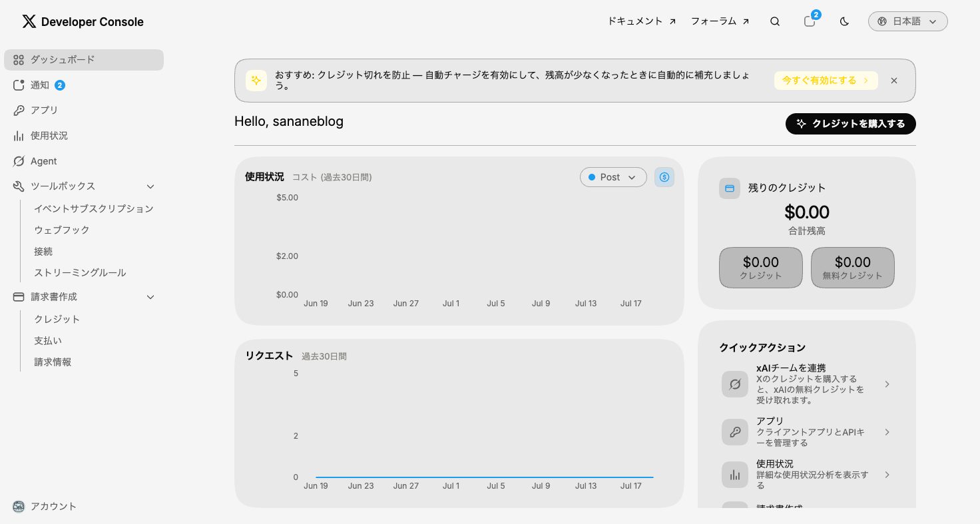This screenshot has width=980, height=524.
Task: Click 今すぐ有効にする button
Action: (x=826, y=81)
